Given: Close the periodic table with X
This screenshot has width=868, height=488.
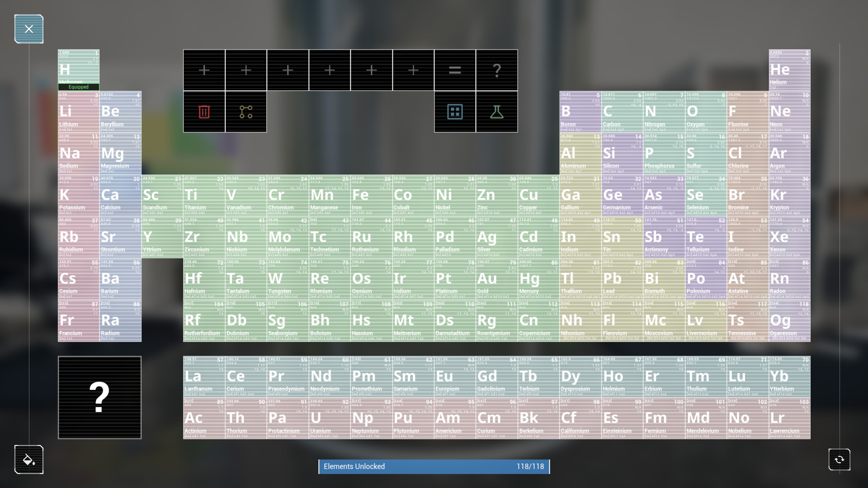Looking at the screenshot, I should [x=29, y=29].
